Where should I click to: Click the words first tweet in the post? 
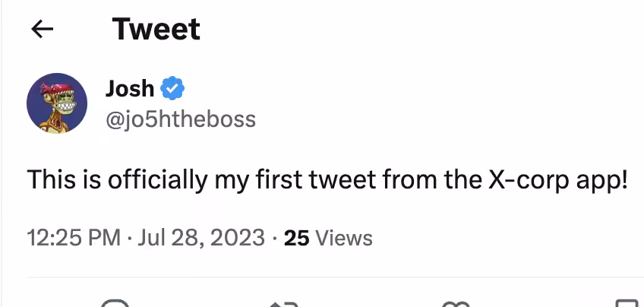tap(316, 180)
